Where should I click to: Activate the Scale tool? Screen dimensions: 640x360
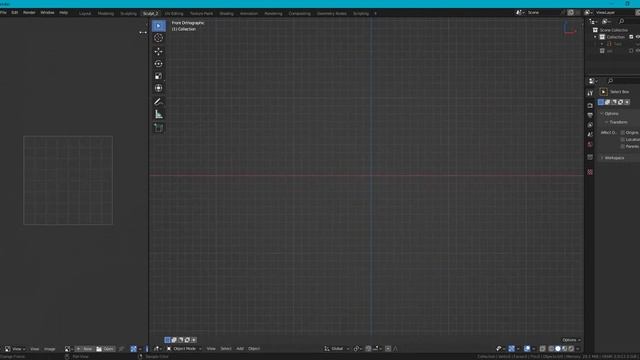click(159, 76)
